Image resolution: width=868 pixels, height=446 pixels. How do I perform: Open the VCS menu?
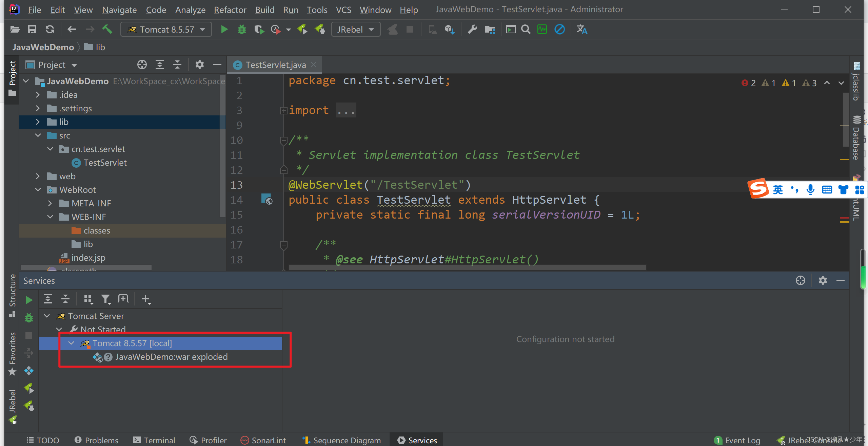tap(343, 10)
